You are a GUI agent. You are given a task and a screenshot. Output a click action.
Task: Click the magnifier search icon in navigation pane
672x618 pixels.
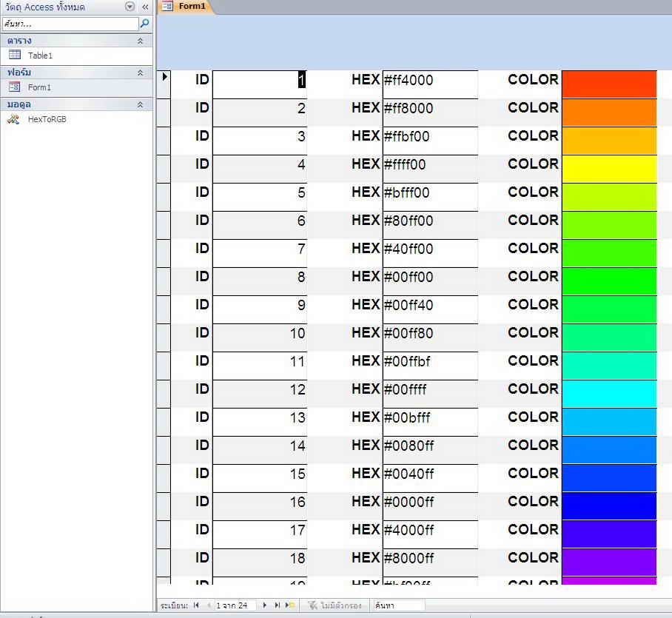pyautogui.click(x=145, y=23)
